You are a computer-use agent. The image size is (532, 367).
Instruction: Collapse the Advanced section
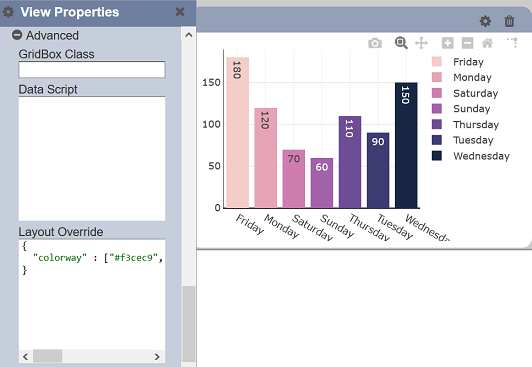click(17, 35)
